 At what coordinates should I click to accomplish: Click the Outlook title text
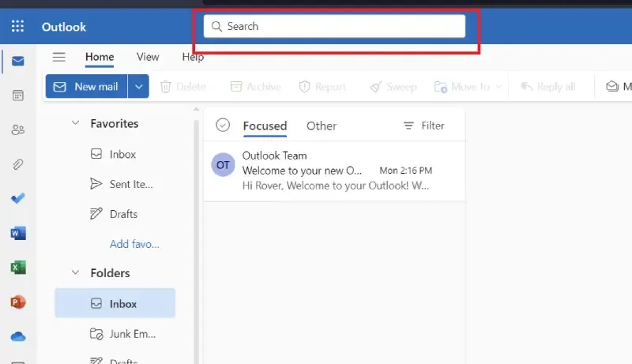64,27
